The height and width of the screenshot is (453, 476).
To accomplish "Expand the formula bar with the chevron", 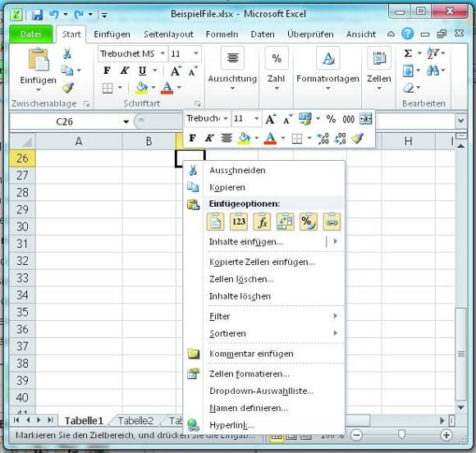I will click(460, 121).
